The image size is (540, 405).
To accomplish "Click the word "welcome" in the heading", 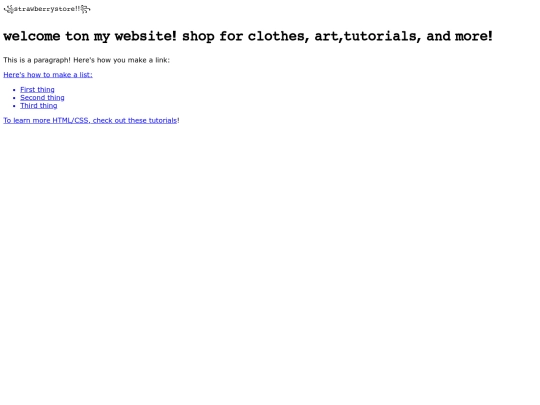I will click(x=32, y=36).
